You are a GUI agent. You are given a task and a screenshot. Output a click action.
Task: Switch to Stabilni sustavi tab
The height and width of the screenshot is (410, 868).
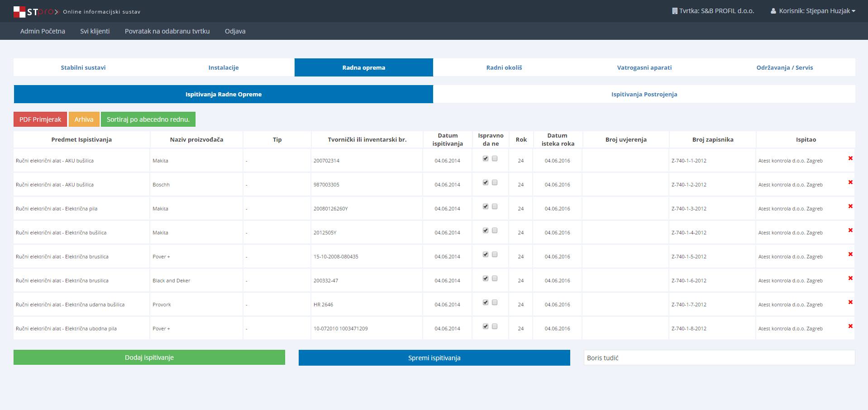(83, 67)
